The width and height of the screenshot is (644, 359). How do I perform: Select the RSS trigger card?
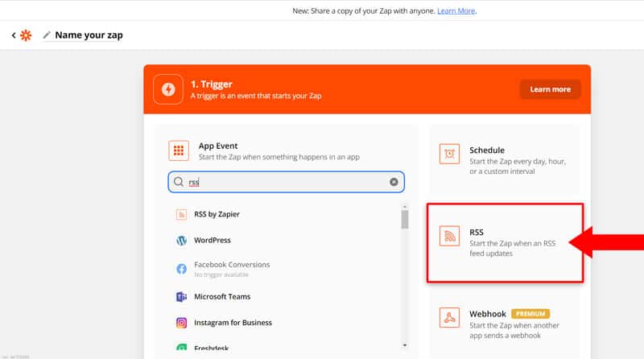pos(505,242)
